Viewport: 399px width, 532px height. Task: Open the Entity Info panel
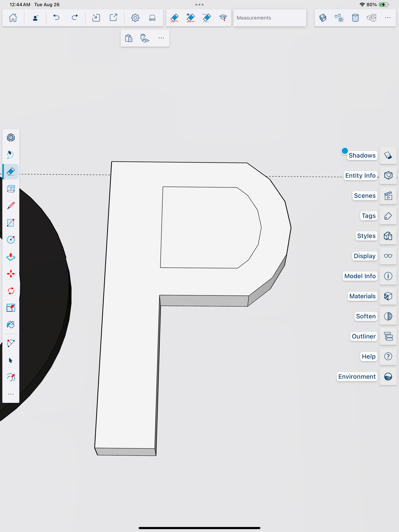click(388, 176)
